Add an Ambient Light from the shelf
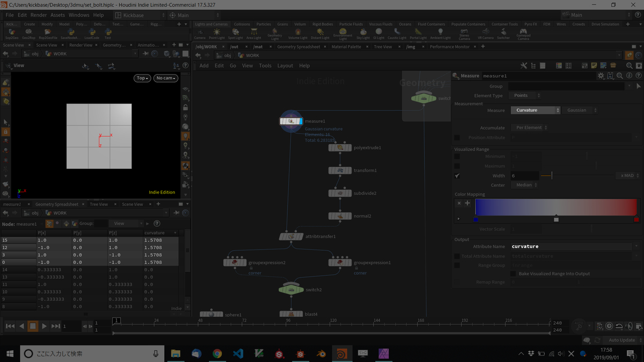Screen dimensions: 644x362 (x=440, y=34)
